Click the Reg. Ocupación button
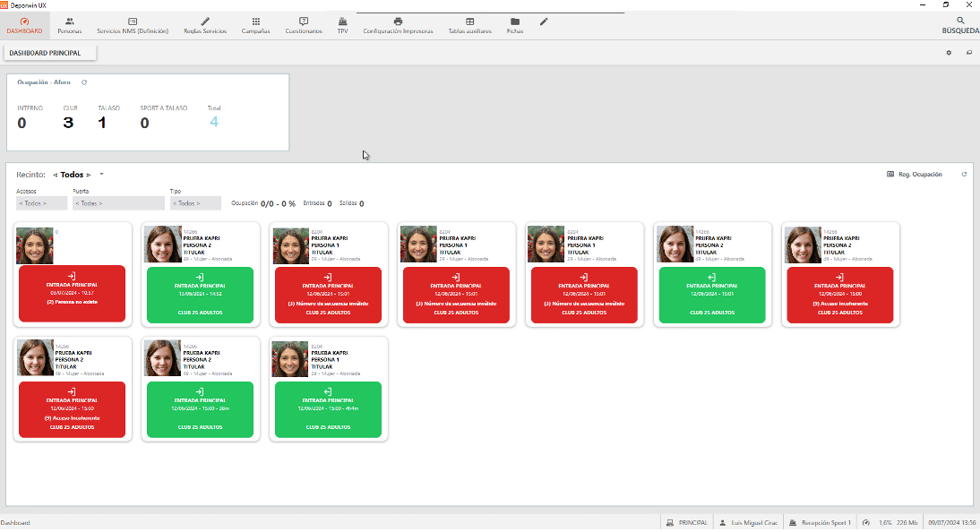 tap(915, 175)
